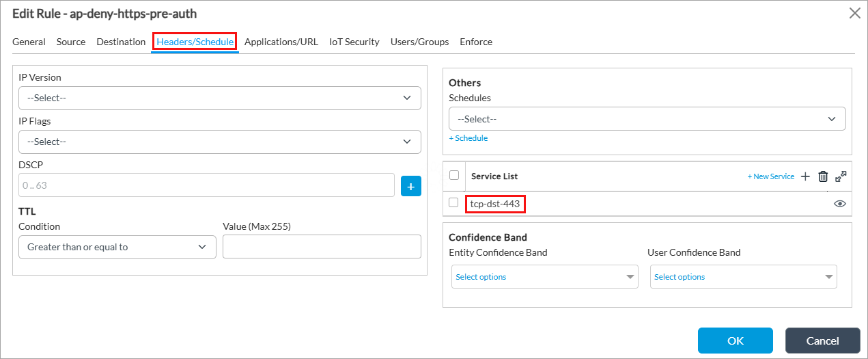The width and height of the screenshot is (868, 359).
Task: Open the IP Version dropdown
Action: (219, 98)
